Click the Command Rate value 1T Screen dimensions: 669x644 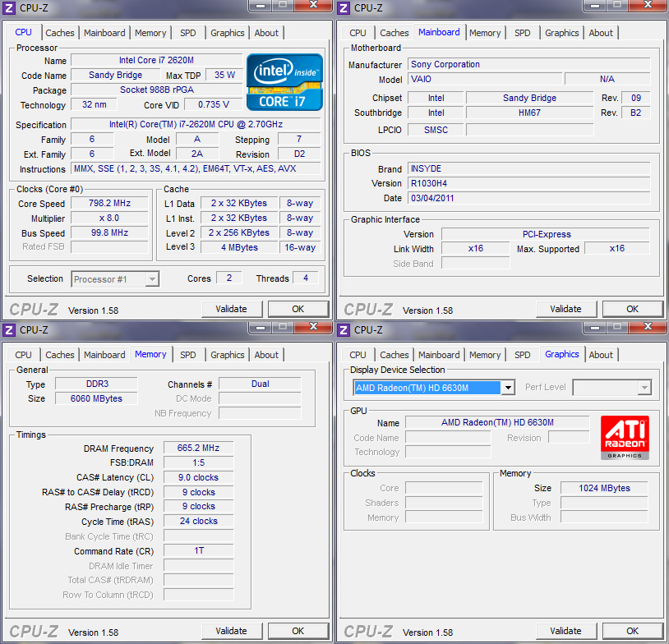[x=198, y=550]
